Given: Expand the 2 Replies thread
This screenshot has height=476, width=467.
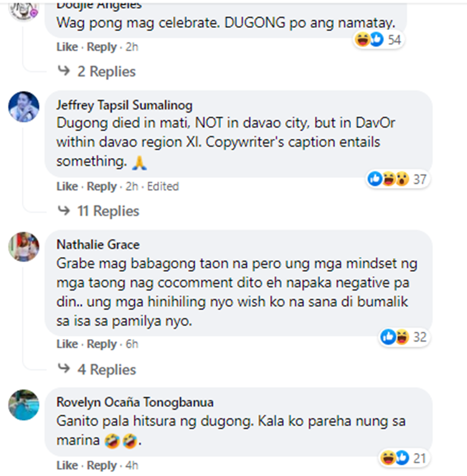Looking at the screenshot, I should 97,72.
